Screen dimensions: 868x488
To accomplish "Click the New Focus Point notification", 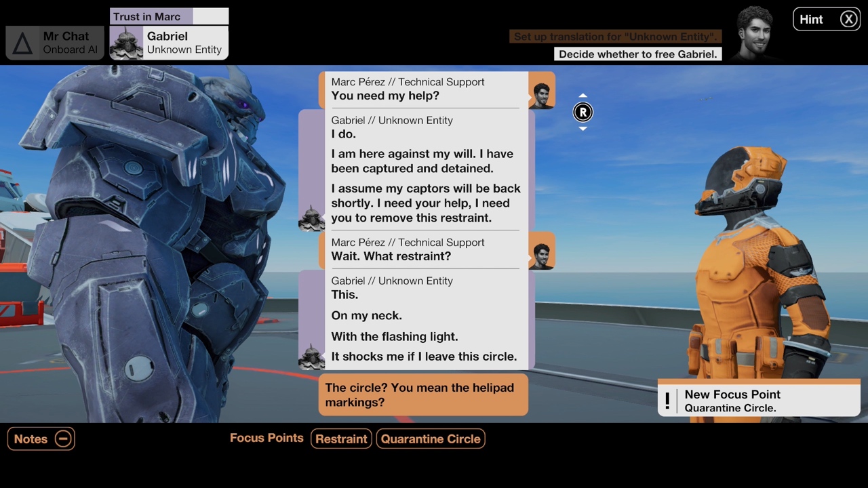I will 759,401.
